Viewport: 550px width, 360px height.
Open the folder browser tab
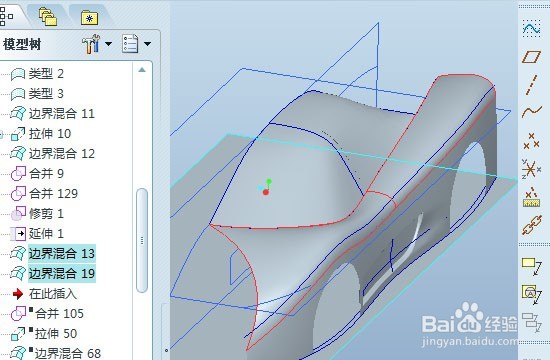pos(48,17)
